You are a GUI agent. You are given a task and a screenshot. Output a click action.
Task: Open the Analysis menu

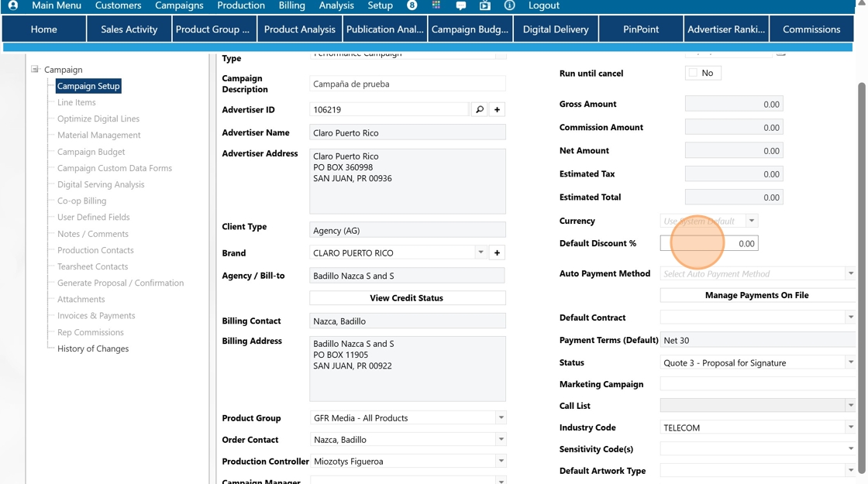pyautogui.click(x=336, y=5)
